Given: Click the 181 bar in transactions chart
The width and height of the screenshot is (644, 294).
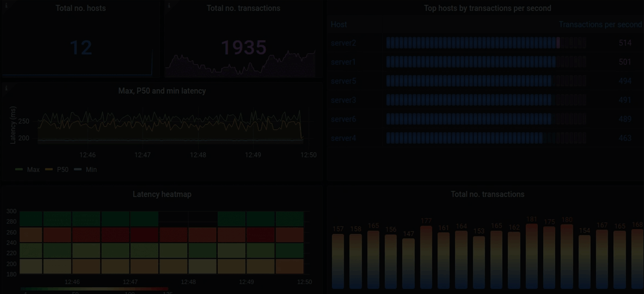Looking at the screenshot, I should coord(532,255).
